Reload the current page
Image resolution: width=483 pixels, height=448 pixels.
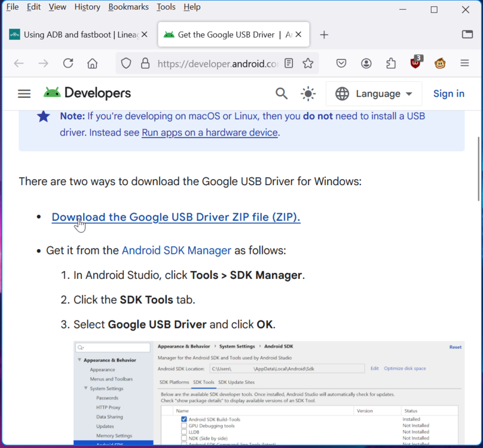[68, 63]
